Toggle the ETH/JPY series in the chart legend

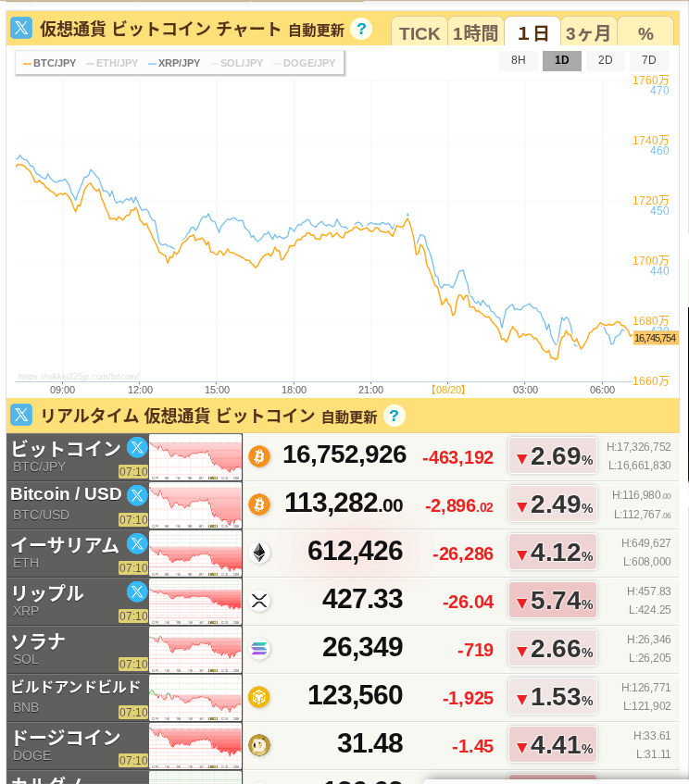click(x=112, y=63)
